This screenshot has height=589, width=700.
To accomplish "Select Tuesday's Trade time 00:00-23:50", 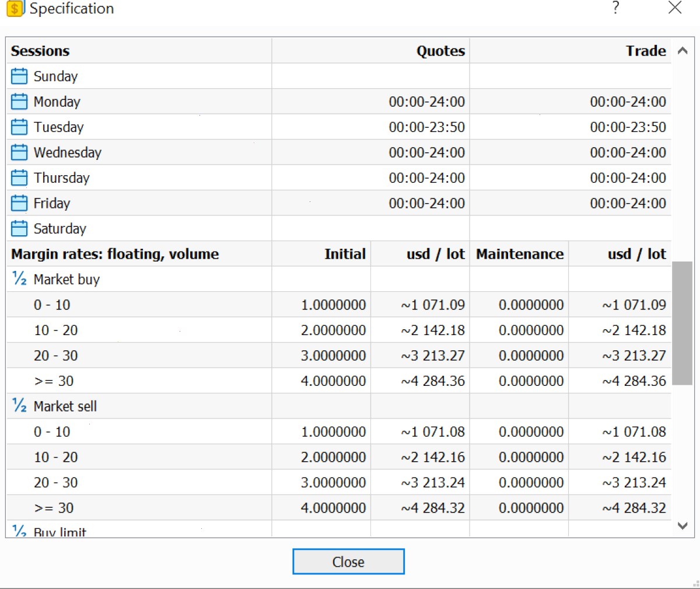I will point(628,127).
